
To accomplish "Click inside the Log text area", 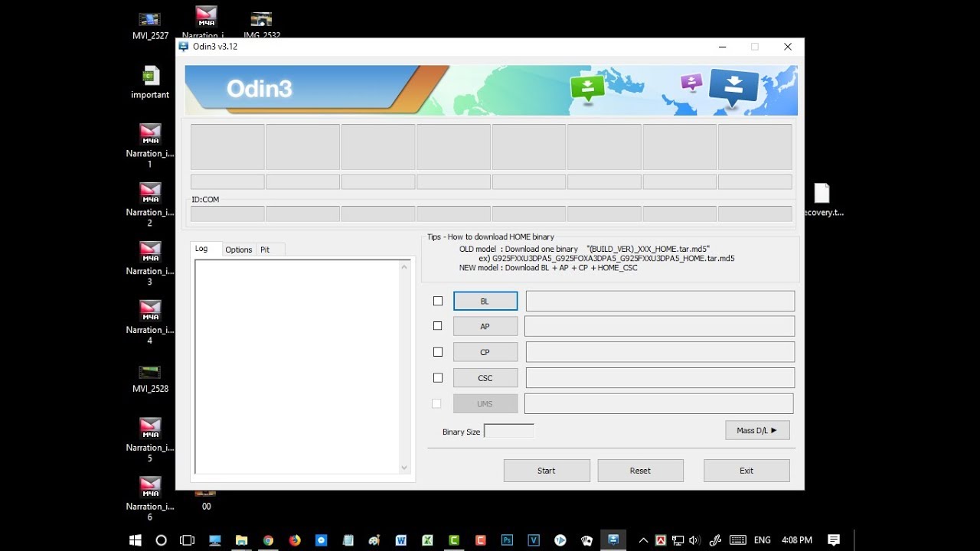I will click(x=297, y=367).
